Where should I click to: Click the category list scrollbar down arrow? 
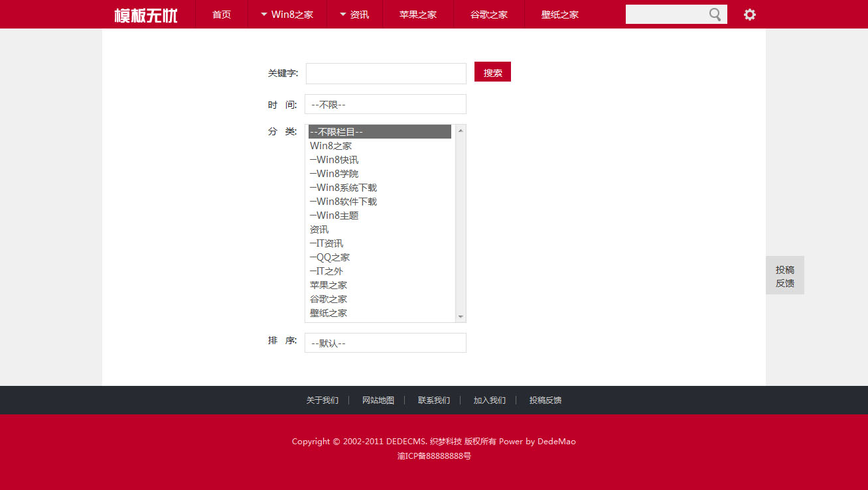click(461, 317)
